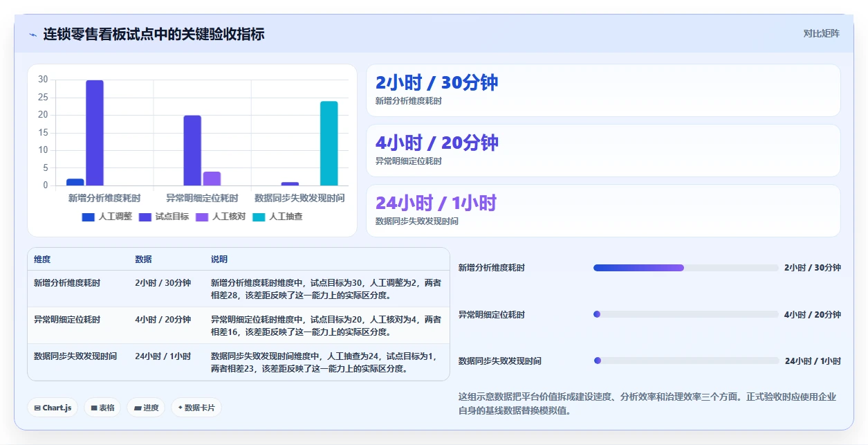
Task: Click the y-axis tick label 15
Action: 43,133
